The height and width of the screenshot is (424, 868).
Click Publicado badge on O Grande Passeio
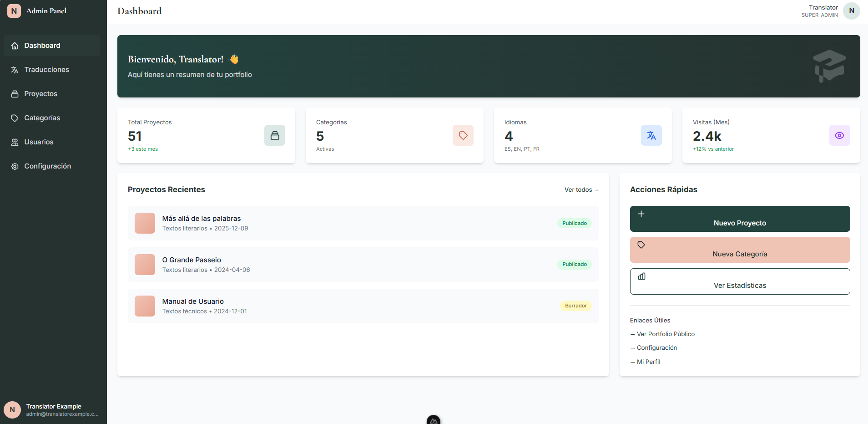(575, 264)
